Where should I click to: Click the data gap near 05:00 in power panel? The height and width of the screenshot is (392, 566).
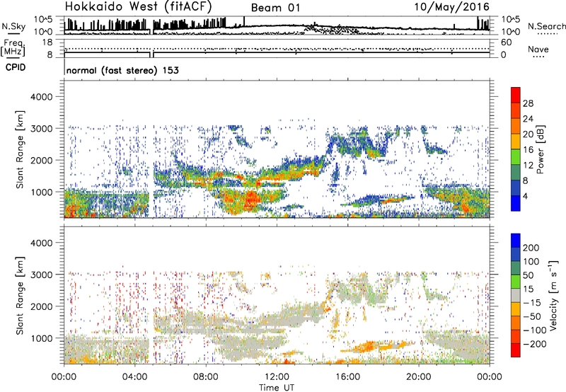[x=151, y=148]
